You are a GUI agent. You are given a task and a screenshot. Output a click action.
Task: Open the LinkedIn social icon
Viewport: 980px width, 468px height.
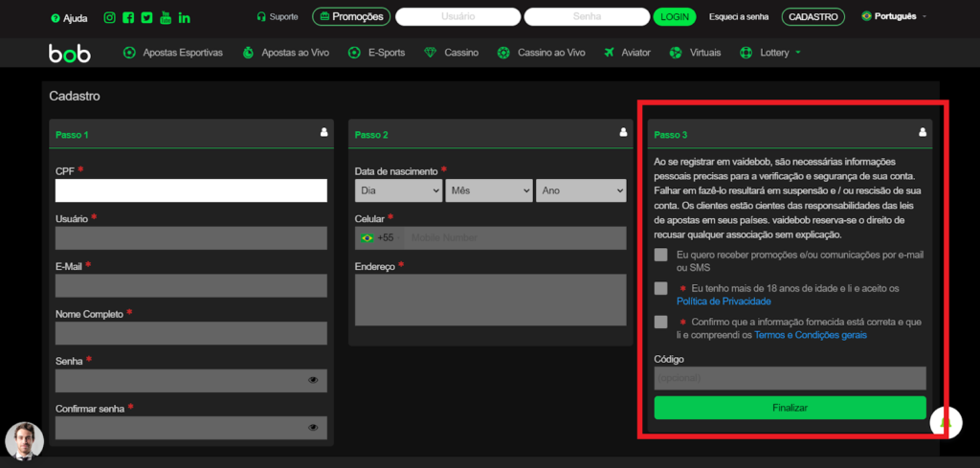click(x=184, y=17)
